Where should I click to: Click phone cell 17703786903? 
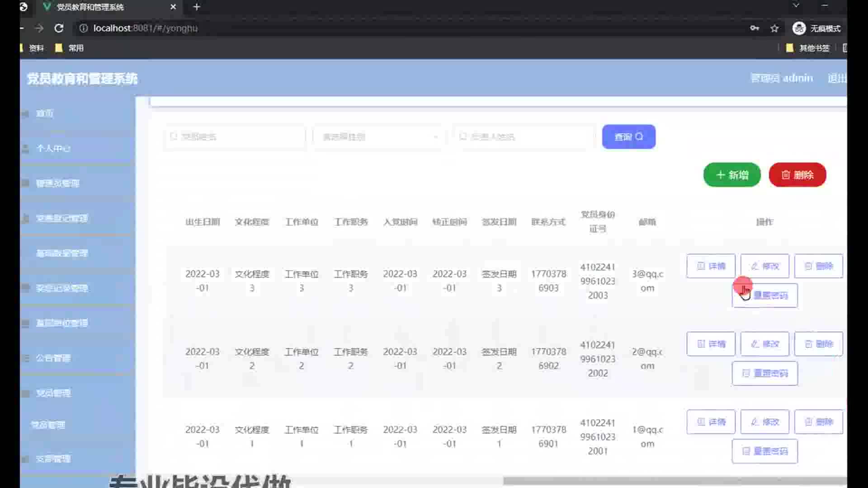pos(548,281)
